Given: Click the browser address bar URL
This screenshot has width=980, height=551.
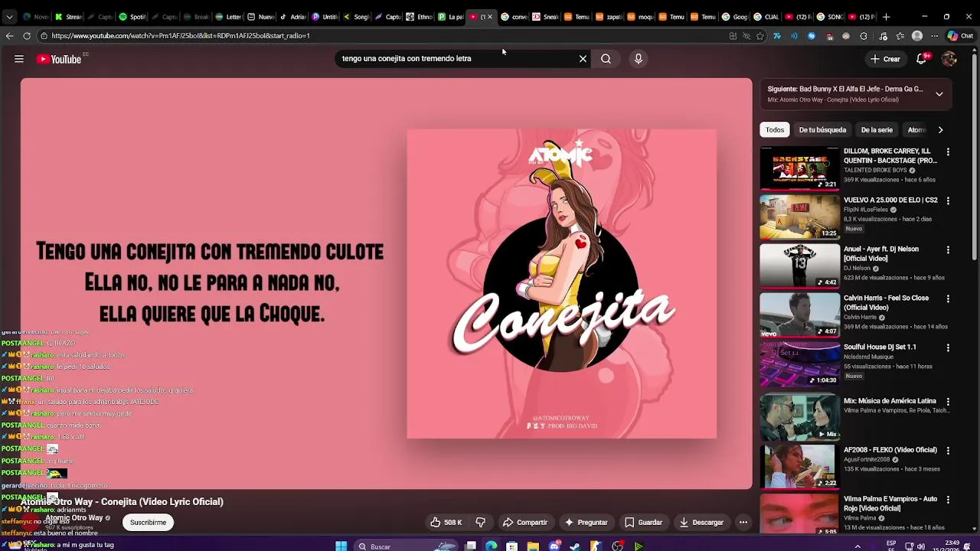Looking at the screenshot, I should [181, 36].
